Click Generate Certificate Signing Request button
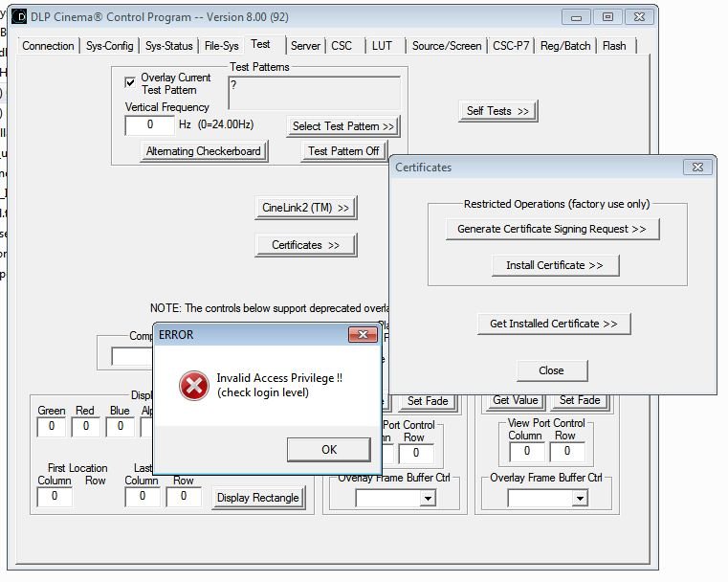728x582 pixels. (552, 229)
